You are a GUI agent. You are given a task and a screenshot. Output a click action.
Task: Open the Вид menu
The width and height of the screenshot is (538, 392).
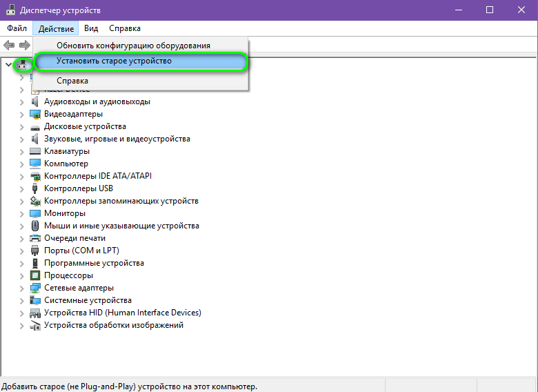tap(91, 28)
